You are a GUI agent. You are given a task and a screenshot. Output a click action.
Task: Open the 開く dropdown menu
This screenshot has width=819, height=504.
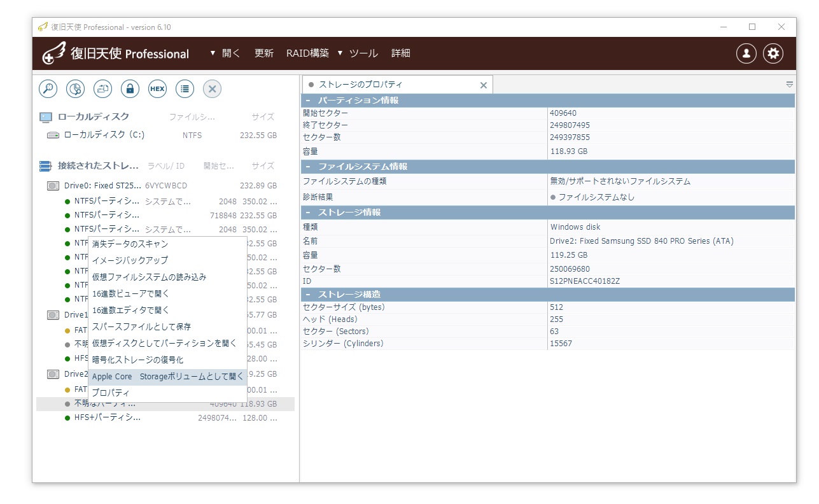tap(225, 53)
